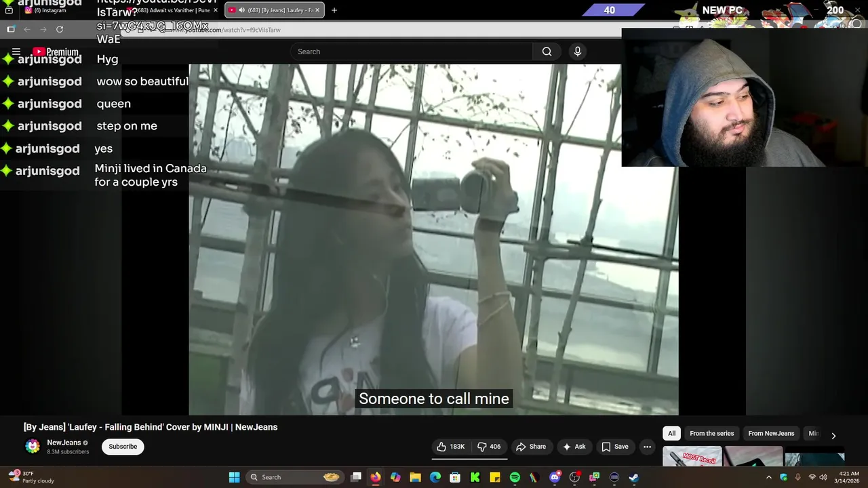Open the YouTube guide hamburger menu
This screenshot has height=488, width=868.
(x=16, y=52)
